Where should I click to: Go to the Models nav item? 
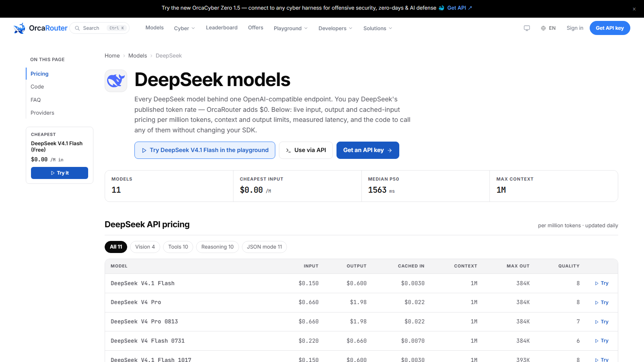click(155, 28)
